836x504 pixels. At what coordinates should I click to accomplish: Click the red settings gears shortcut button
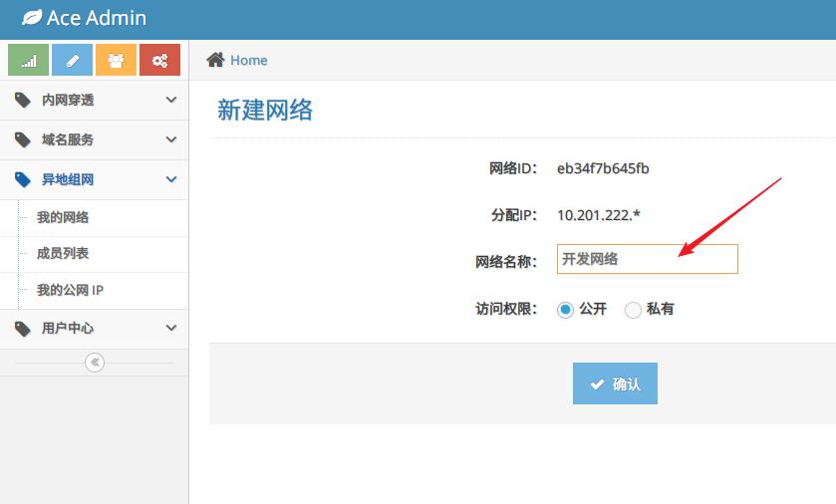click(159, 61)
